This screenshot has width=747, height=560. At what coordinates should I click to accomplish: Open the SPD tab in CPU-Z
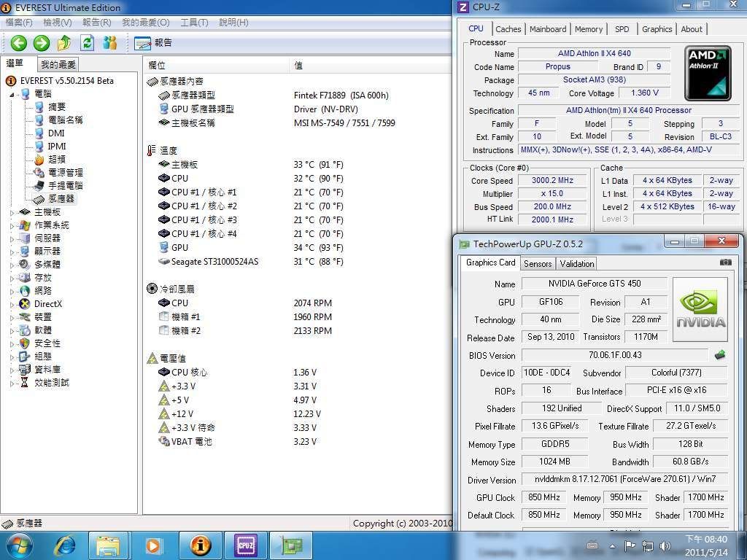click(622, 29)
